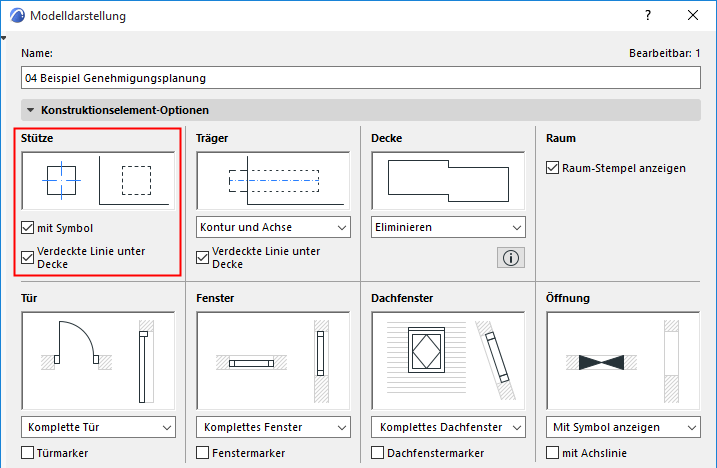Click the Modelldarstellung app icon in title bar
The height and width of the screenshot is (468, 717).
(16, 16)
